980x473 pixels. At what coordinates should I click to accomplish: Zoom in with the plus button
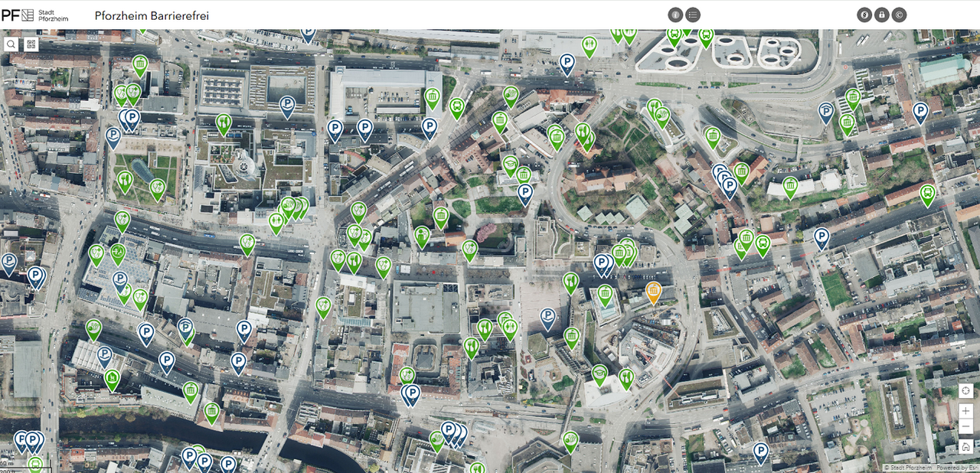coord(965,410)
